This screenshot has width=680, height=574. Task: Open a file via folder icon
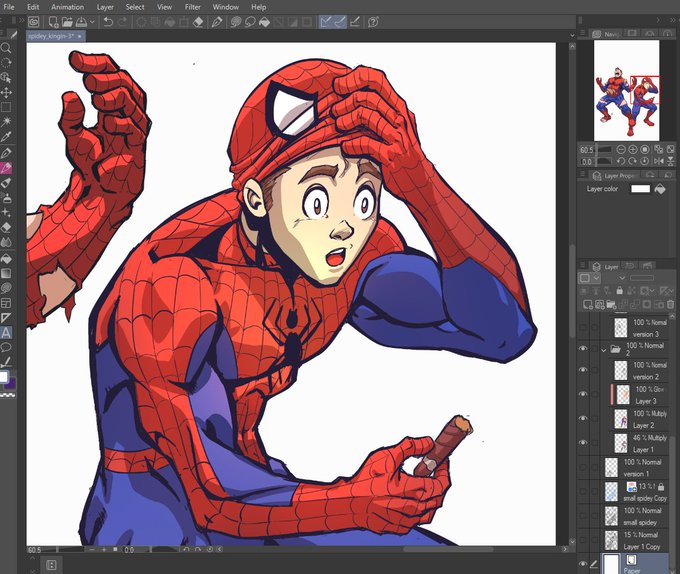[67, 22]
